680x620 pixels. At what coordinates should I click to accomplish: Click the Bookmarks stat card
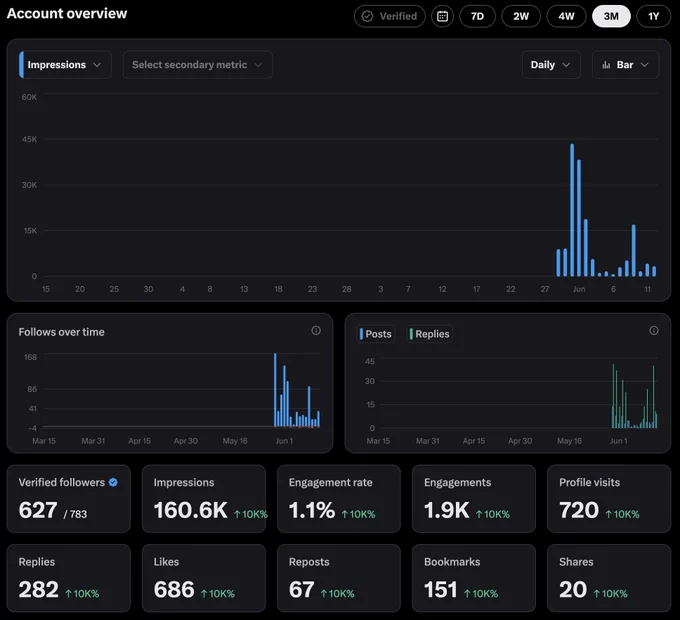point(474,578)
